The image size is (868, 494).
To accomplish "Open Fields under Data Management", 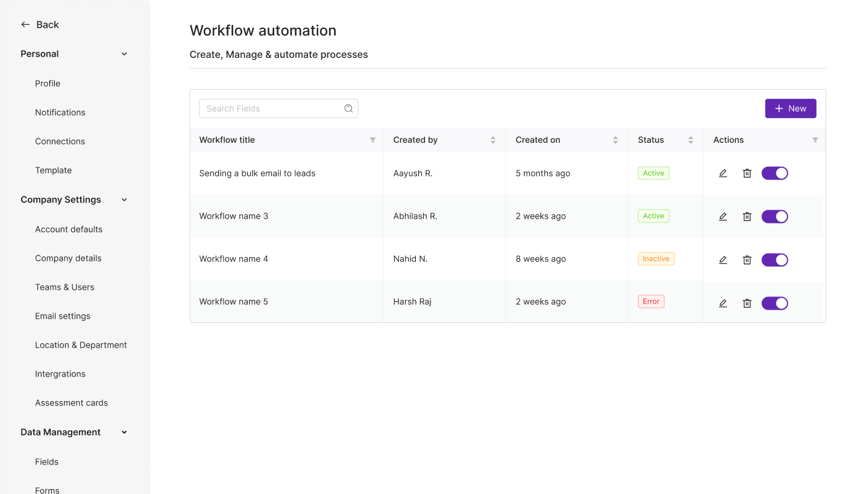I will pyautogui.click(x=47, y=461).
